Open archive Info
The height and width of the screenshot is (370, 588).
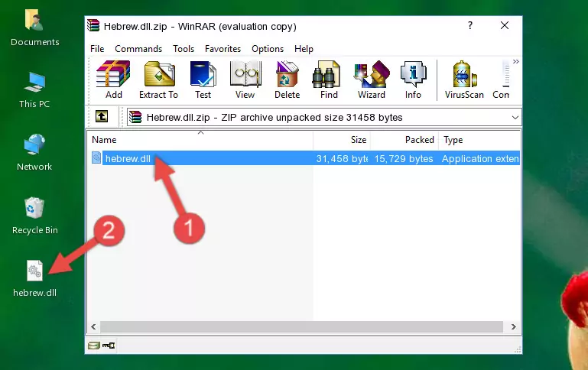(413, 80)
